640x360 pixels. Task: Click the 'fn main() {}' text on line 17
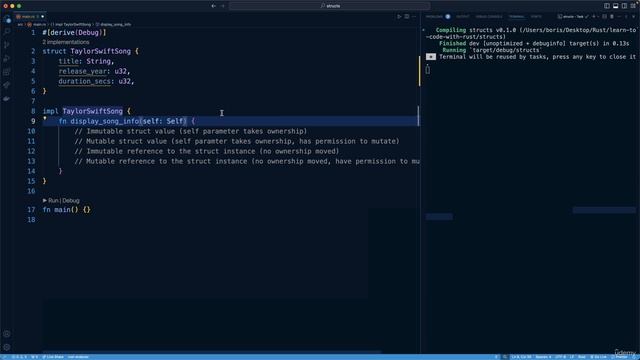[67, 210]
